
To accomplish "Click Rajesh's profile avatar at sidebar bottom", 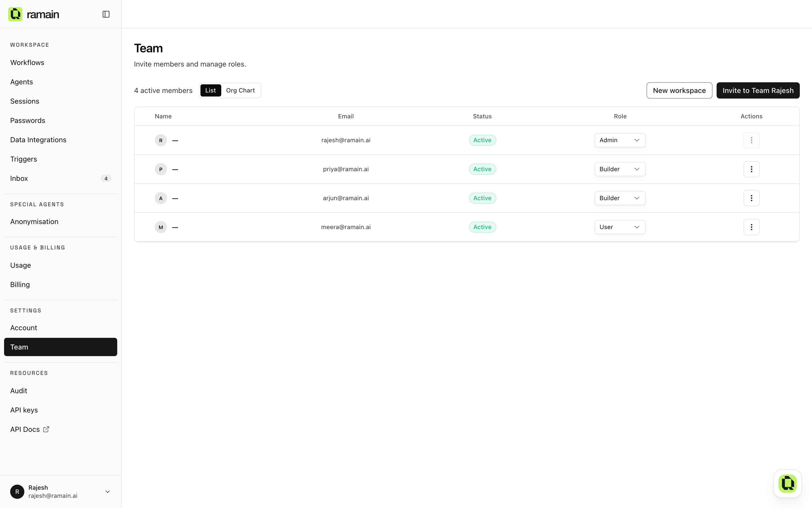I will (x=17, y=491).
